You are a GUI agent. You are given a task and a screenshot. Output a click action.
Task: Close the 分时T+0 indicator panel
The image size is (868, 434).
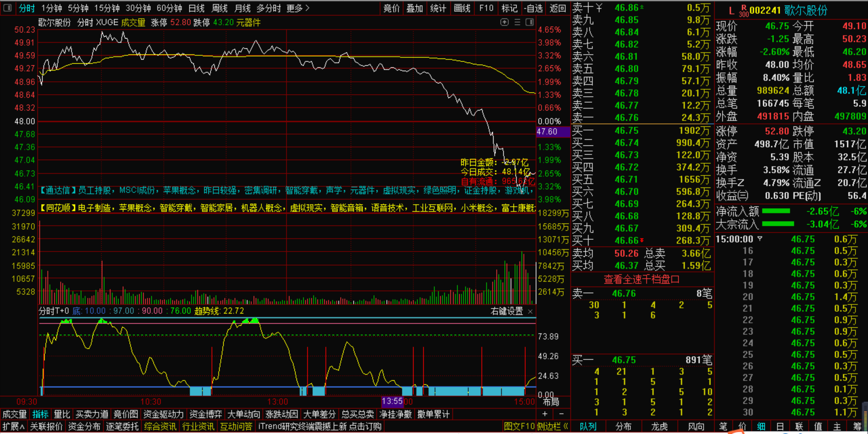(530, 311)
